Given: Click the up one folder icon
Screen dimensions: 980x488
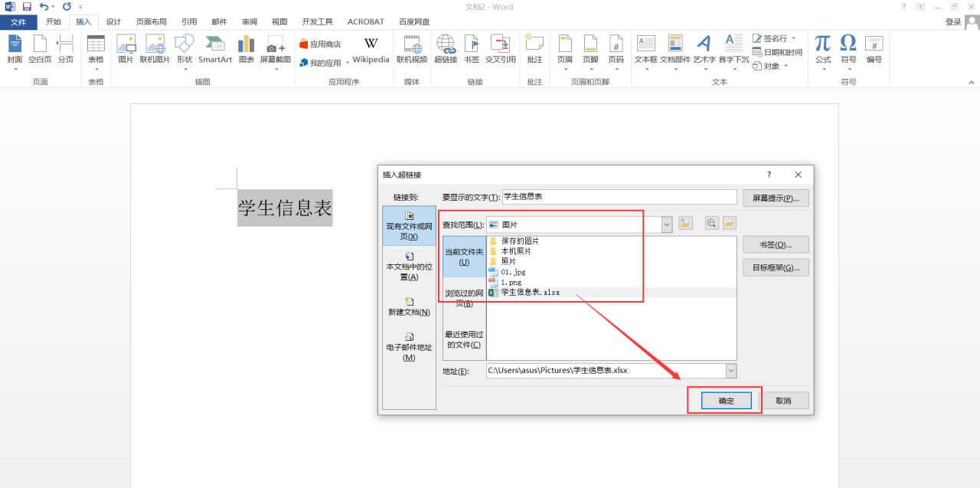Looking at the screenshot, I should click(686, 224).
